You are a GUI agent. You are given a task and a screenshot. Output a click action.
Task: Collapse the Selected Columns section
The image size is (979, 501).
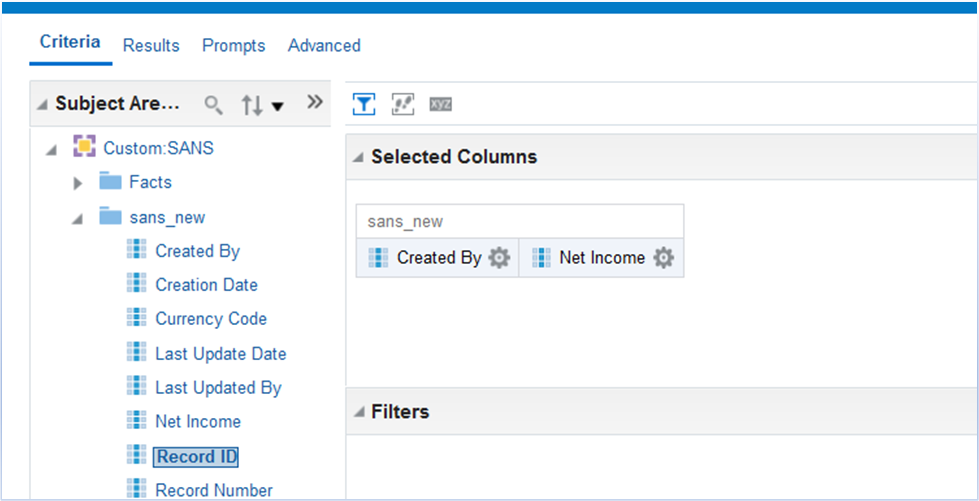358,158
